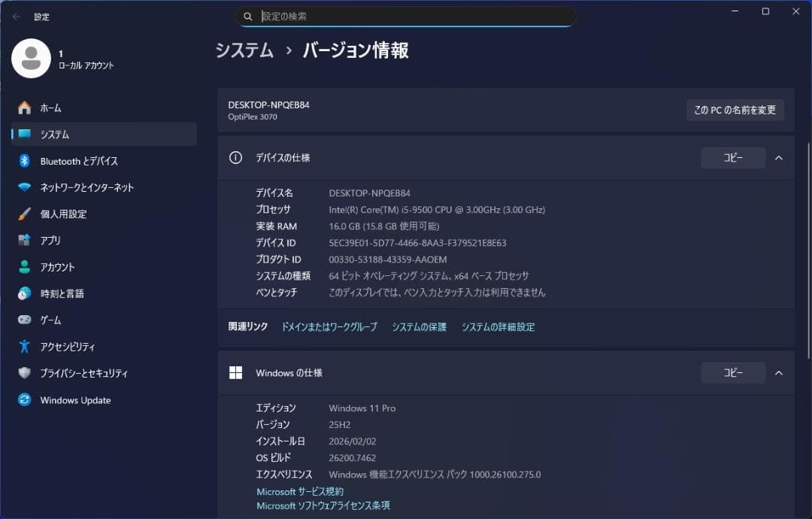
Task: Close the Settings window
Action: click(x=796, y=11)
